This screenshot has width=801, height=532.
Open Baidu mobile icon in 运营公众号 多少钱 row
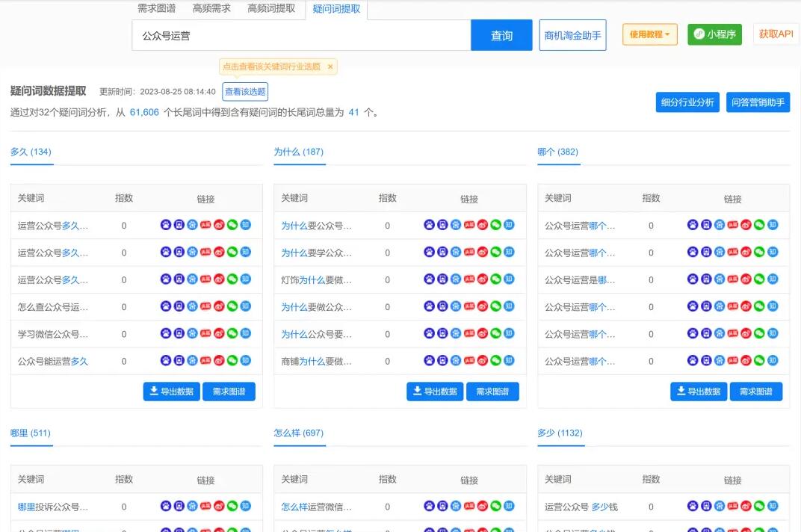point(706,506)
